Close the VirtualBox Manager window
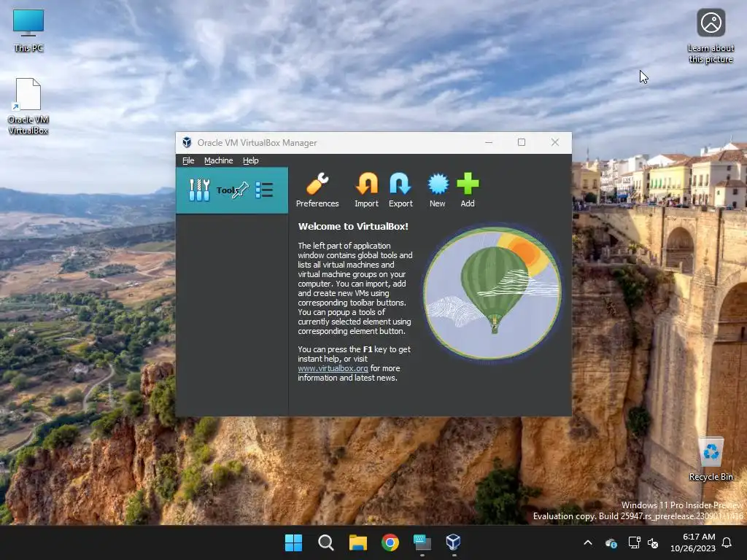This screenshot has height=560, width=747. click(555, 142)
